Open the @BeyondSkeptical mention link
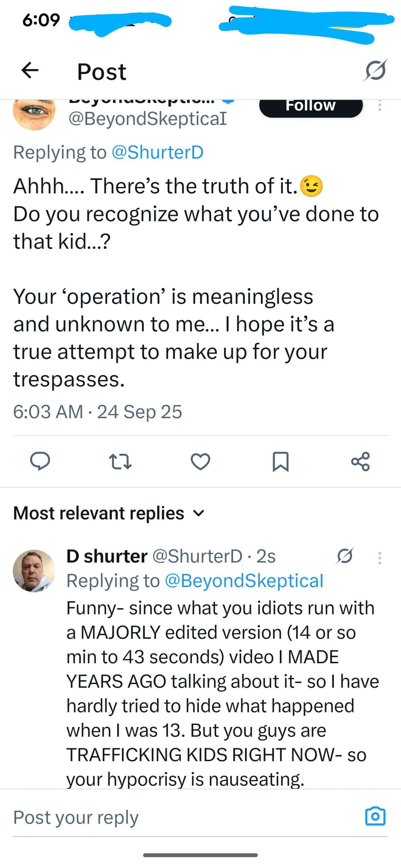Viewport: 401px width, 868px height. click(244, 580)
